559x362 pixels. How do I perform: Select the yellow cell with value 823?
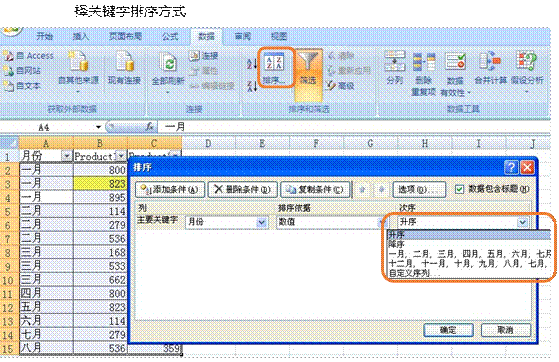pos(100,183)
